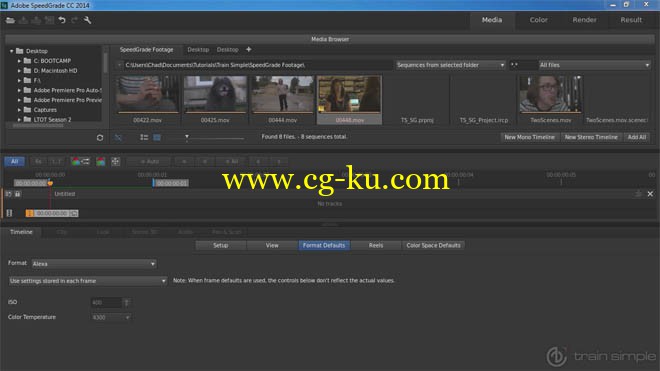Click the Add All button
This screenshot has width=660, height=371.
[x=637, y=137]
